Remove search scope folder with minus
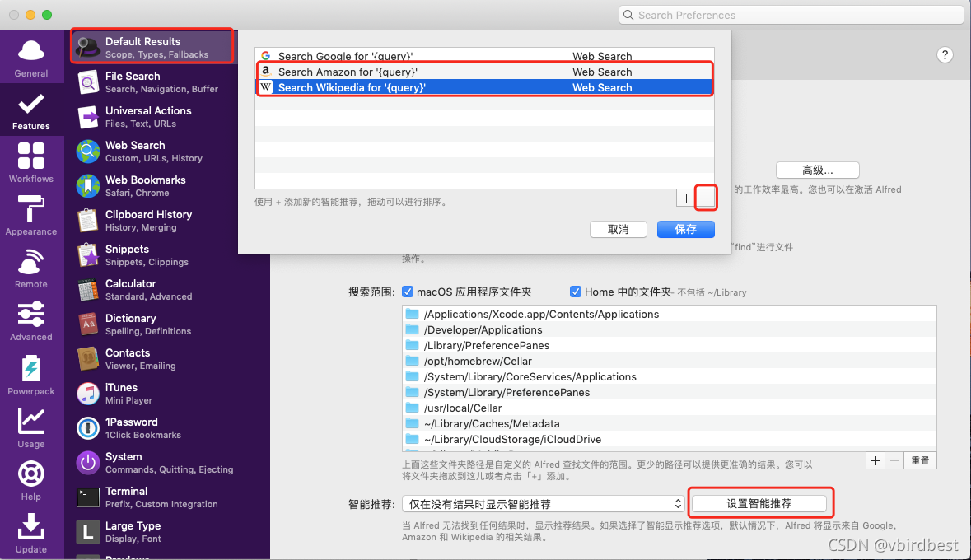Image resolution: width=971 pixels, height=560 pixels. pyautogui.click(x=895, y=461)
